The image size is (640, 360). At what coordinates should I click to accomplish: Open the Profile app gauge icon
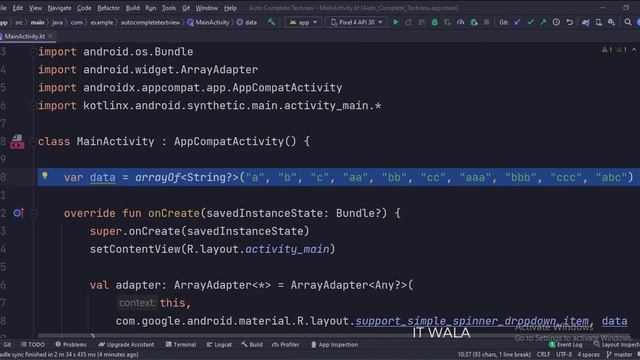(x=460, y=22)
